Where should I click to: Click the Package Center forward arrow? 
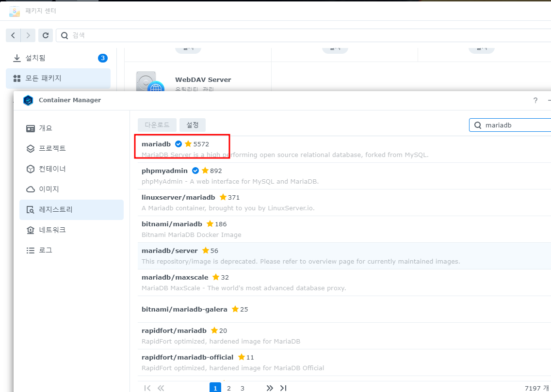[28, 35]
